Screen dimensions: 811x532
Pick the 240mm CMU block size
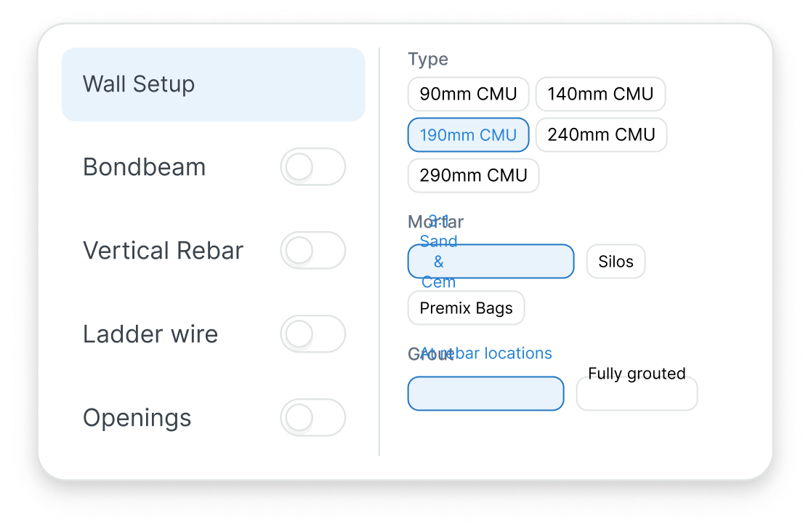pyautogui.click(x=601, y=134)
